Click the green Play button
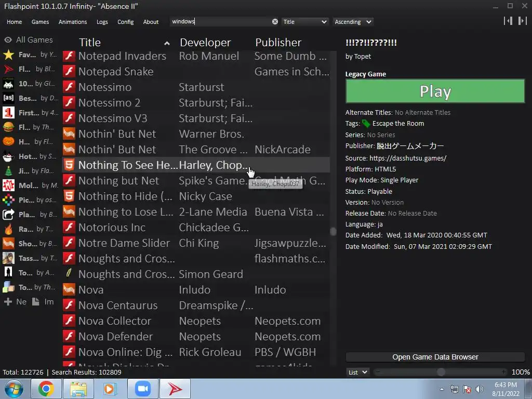Image resolution: width=532 pixels, height=399 pixels. click(435, 91)
